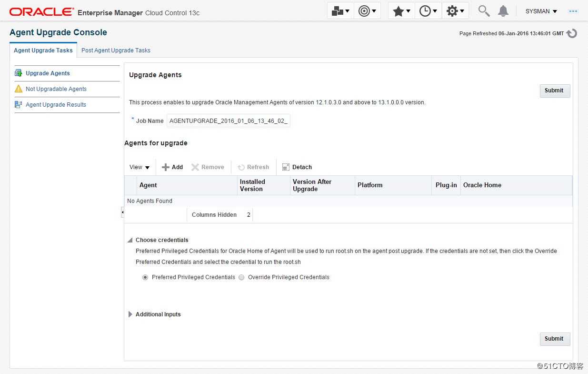
Task: Open the History clock menu
Action: pos(428,11)
